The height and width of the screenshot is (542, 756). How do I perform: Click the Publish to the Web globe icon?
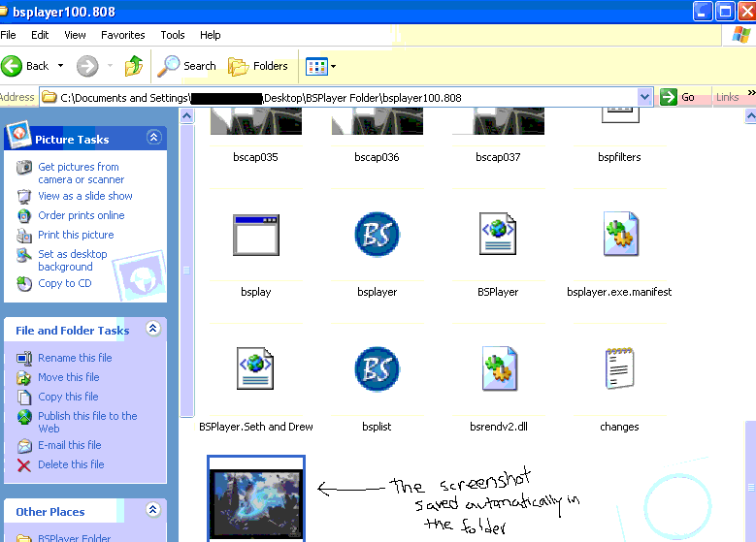point(24,417)
